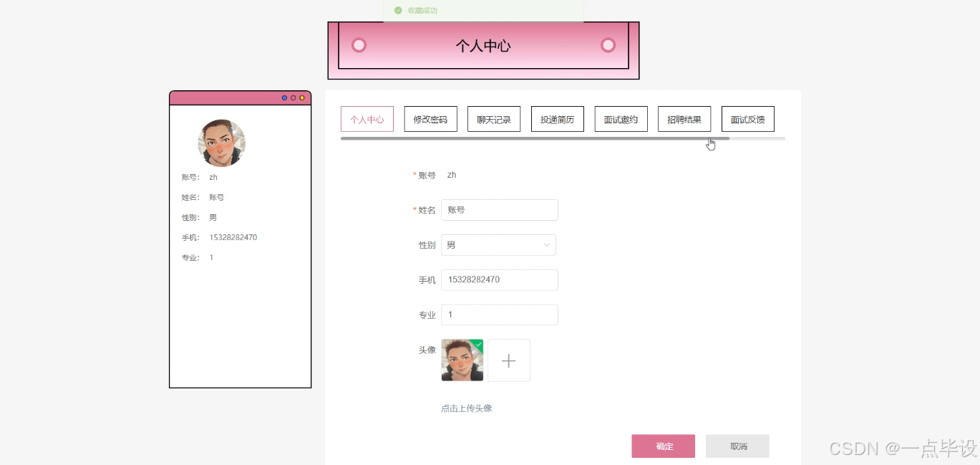Click the 确定 confirm button
Viewport: 980px width, 465px height.
click(x=663, y=446)
